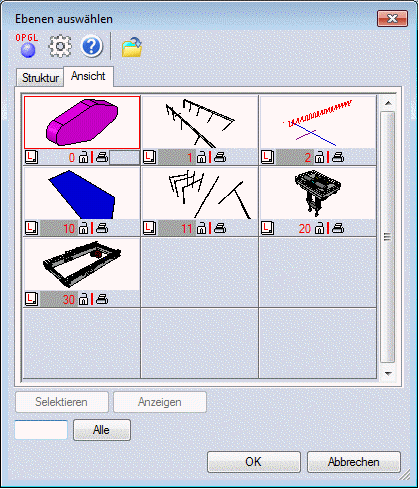419x489 pixels.
Task: Toggle the lock on layer 10
Action: [83, 228]
